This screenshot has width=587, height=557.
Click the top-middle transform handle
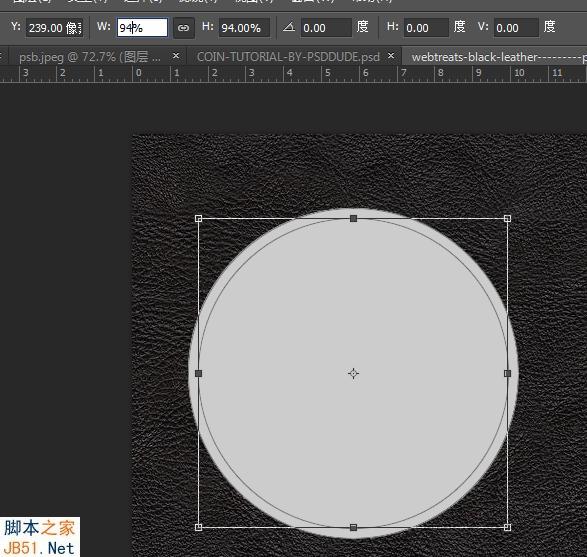[x=353, y=218]
